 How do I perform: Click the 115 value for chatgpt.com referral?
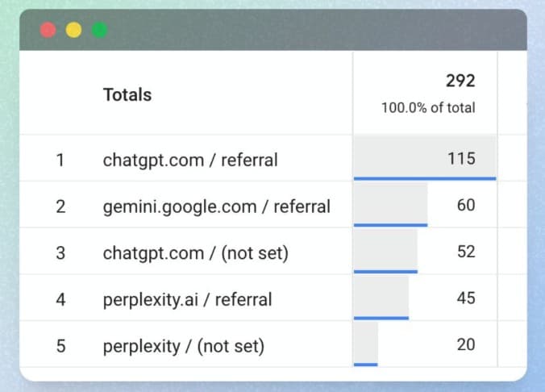(x=461, y=159)
